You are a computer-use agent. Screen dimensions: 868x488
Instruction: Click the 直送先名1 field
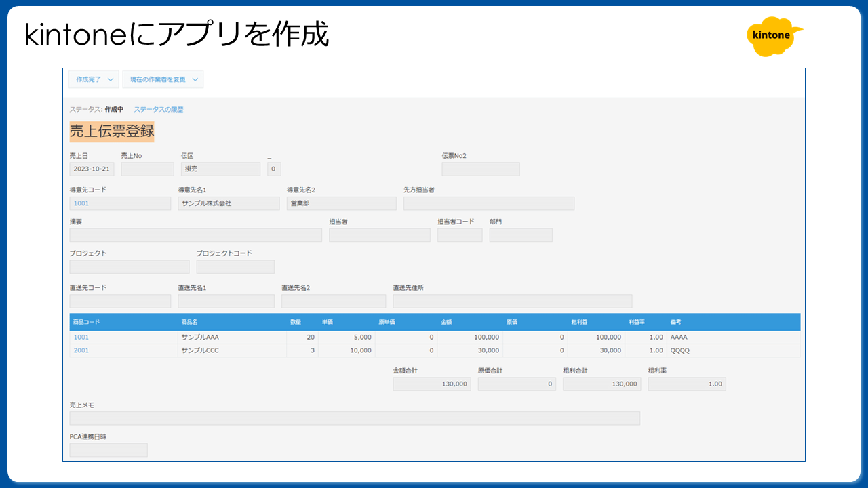226,301
